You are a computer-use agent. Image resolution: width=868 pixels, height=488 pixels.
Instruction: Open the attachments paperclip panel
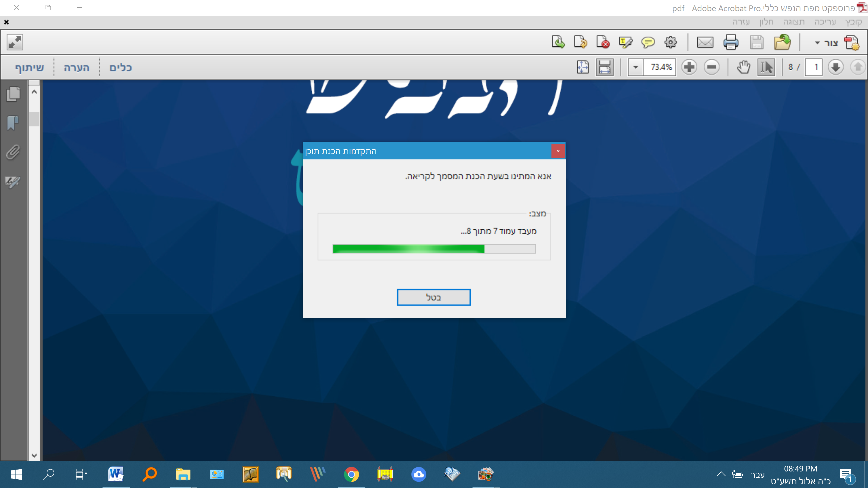click(13, 152)
